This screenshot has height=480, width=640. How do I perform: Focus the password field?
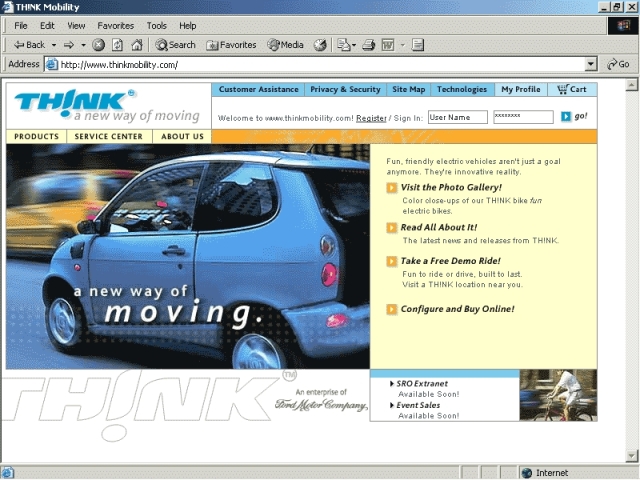pyautogui.click(x=523, y=117)
